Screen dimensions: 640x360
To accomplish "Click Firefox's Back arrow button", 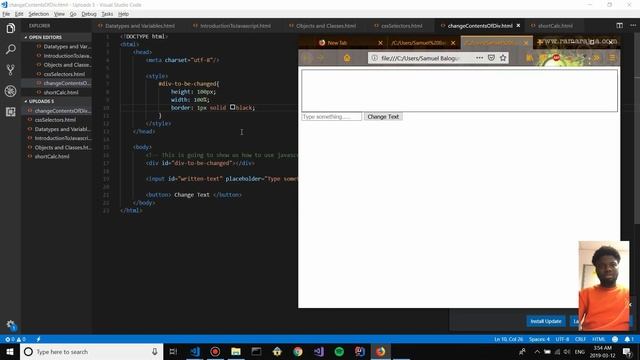I will [307, 58].
